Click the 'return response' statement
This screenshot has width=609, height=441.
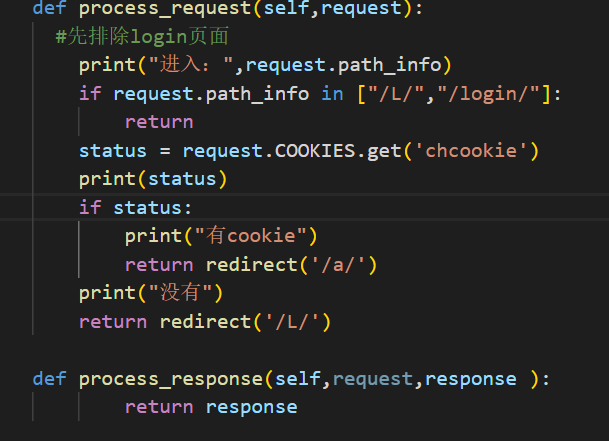click(x=210, y=407)
